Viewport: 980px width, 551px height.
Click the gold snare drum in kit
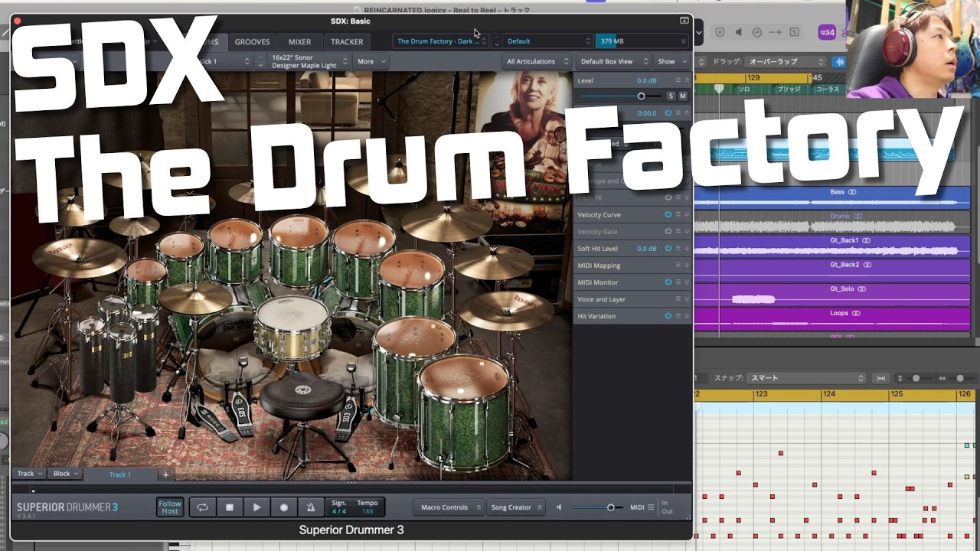coord(293,329)
